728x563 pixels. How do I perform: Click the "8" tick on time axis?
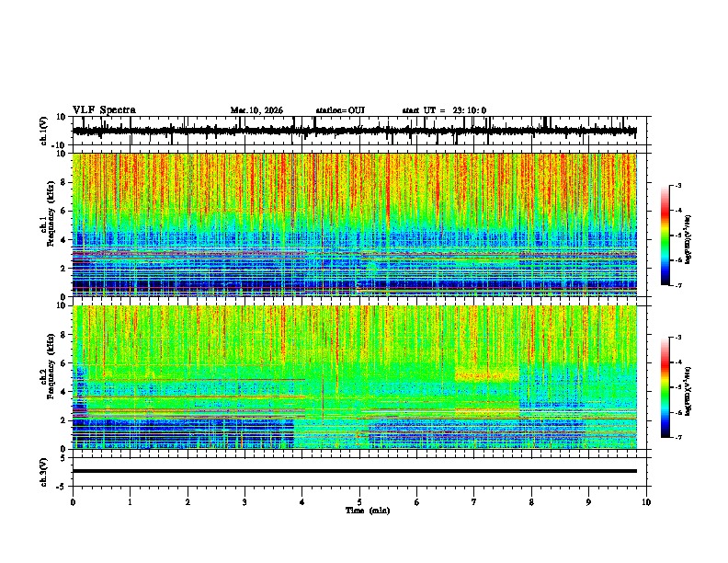click(x=531, y=502)
